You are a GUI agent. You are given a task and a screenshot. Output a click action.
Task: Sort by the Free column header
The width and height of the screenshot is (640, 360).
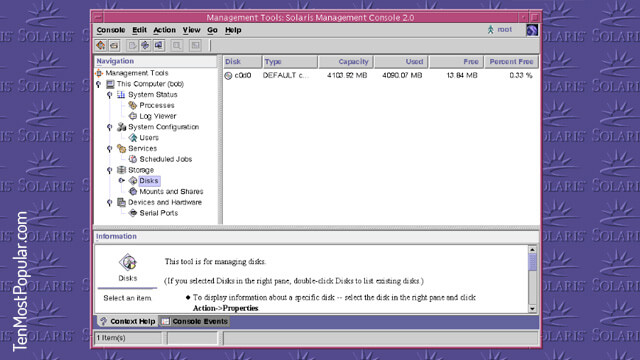pos(456,62)
